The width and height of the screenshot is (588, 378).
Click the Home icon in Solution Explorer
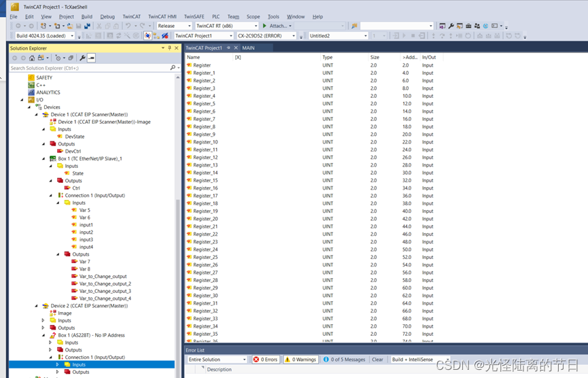coord(32,58)
